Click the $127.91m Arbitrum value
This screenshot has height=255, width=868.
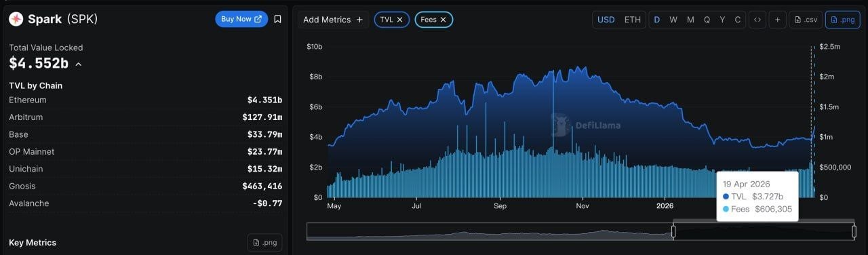[262, 117]
